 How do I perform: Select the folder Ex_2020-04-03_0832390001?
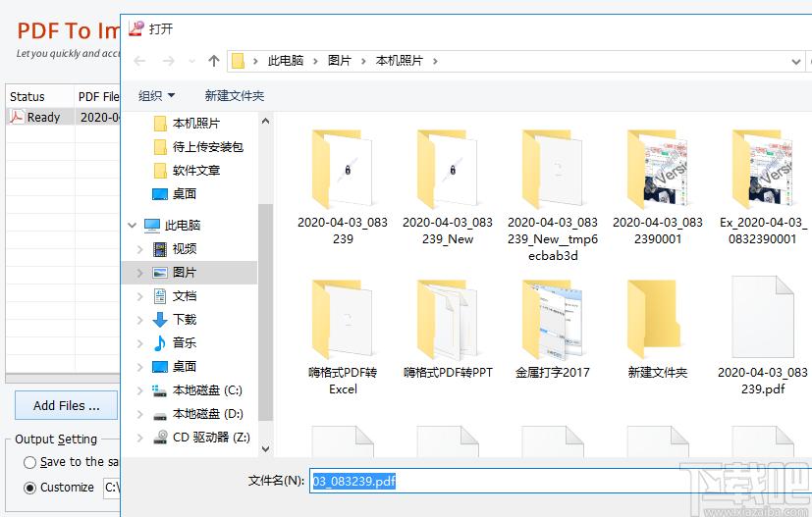point(763,186)
